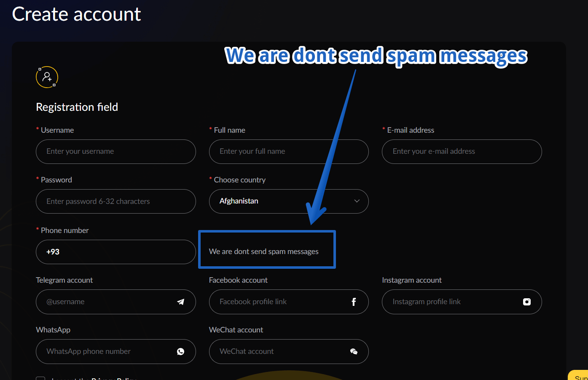Focus the Password input field
Viewport: 588px width, 380px height.
(x=116, y=201)
